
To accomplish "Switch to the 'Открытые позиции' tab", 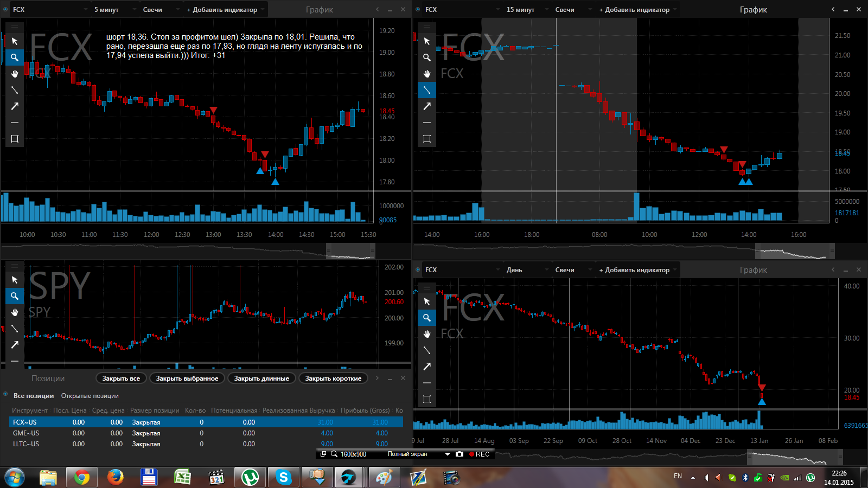I will coord(90,396).
